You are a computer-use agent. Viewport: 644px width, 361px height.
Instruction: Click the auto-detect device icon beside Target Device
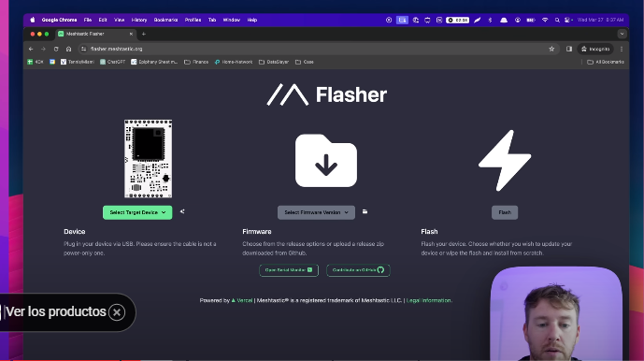click(182, 211)
